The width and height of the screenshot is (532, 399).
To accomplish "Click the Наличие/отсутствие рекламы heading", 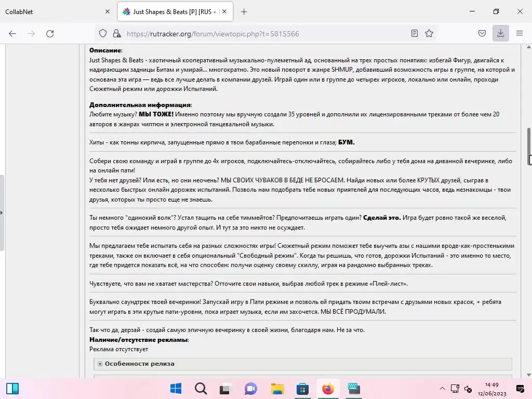I will [x=138, y=340].
